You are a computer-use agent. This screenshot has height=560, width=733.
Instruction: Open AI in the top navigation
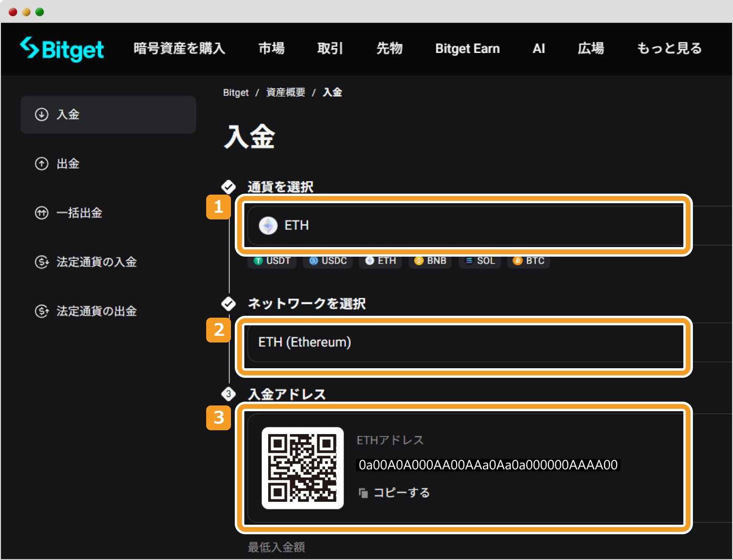tap(539, 49)
